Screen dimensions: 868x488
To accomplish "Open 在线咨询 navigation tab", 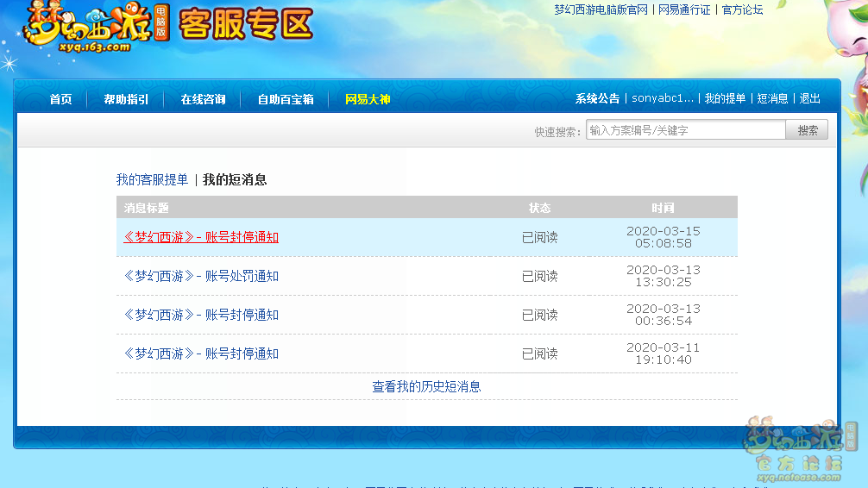I will pyautogui.click(x=203, y=99).
